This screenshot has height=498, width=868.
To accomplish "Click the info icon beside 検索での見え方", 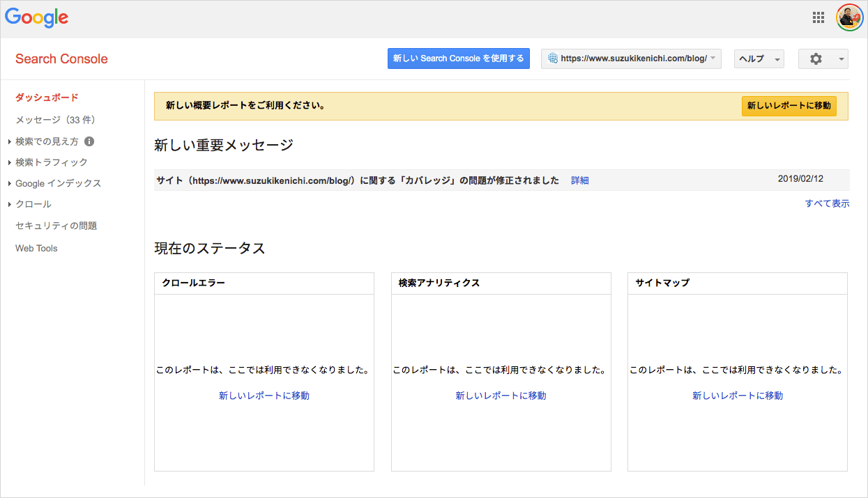I will click(89, 141).
